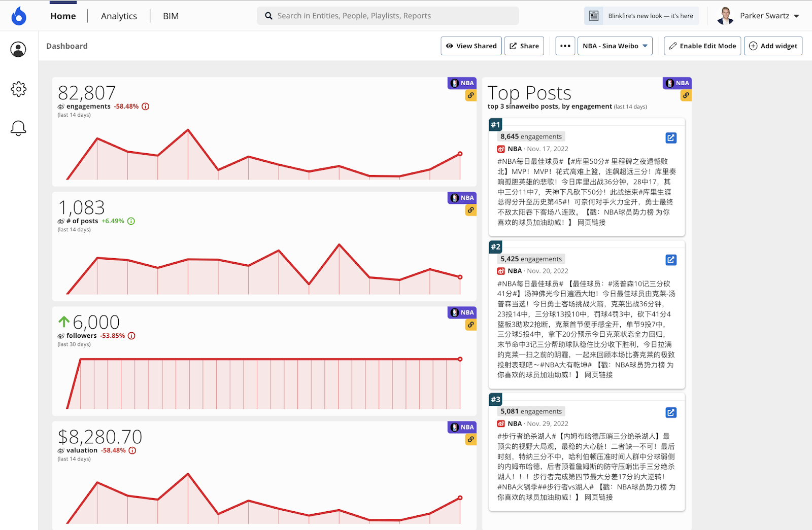Viewport: 812px width, 530px height.
Task: Click the link icon on # of posts widget
Action: [x=471, y=210]
